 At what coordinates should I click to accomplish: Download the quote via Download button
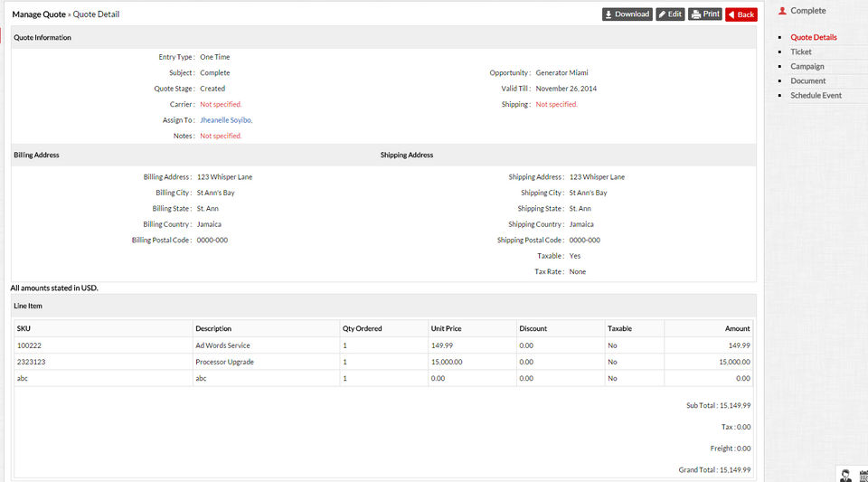click(627, 14)
